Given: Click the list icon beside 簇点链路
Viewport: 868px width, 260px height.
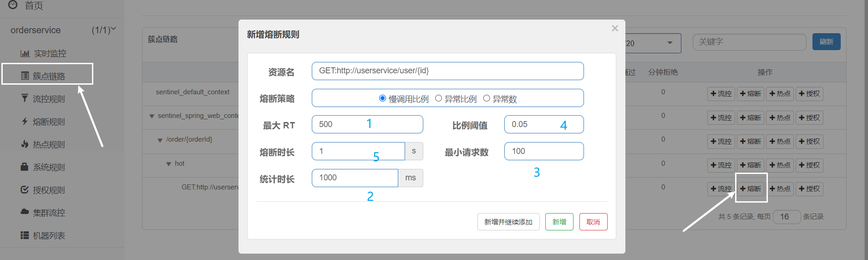Looking at the screenshot, I should [25, 76].
